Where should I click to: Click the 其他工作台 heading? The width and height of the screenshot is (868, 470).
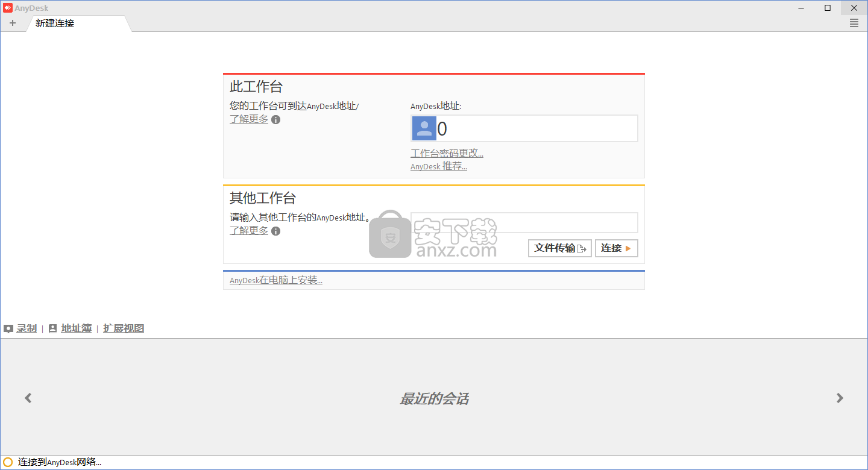coord(263,198)
